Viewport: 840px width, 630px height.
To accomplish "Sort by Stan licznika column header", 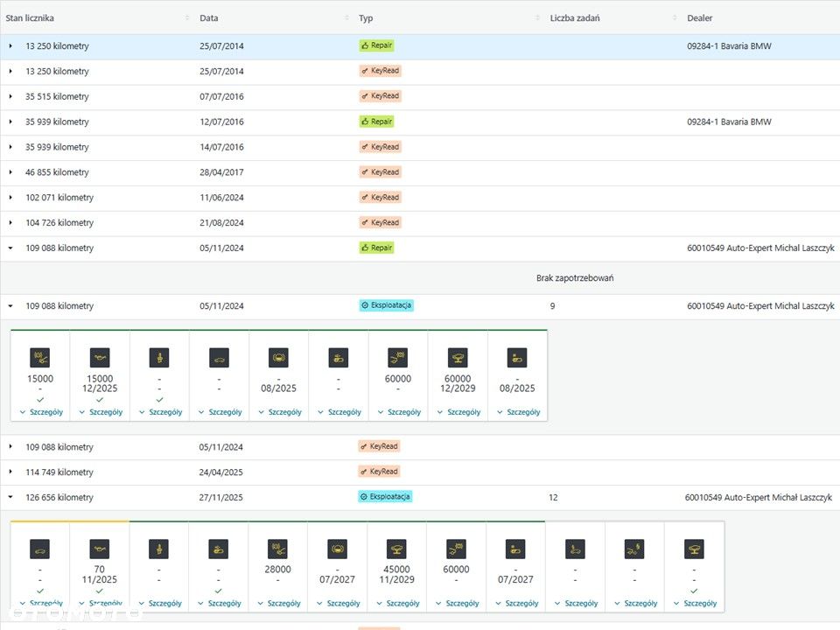I will coord(30,17).
